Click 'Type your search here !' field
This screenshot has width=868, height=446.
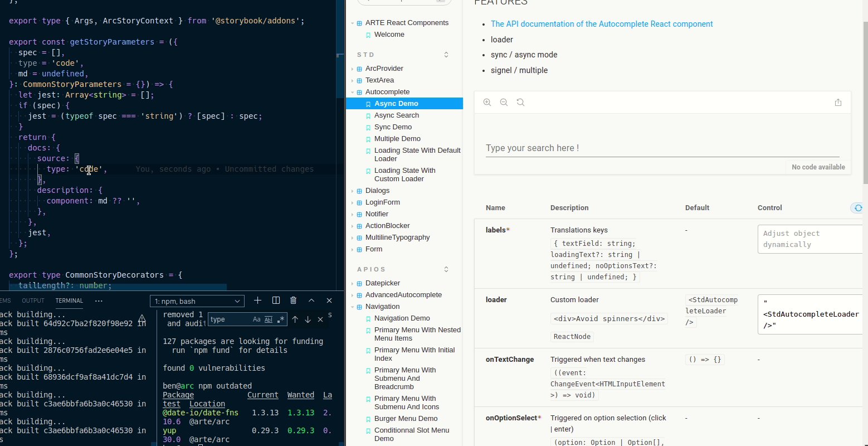pyautogui.click(x=662, y=148)
